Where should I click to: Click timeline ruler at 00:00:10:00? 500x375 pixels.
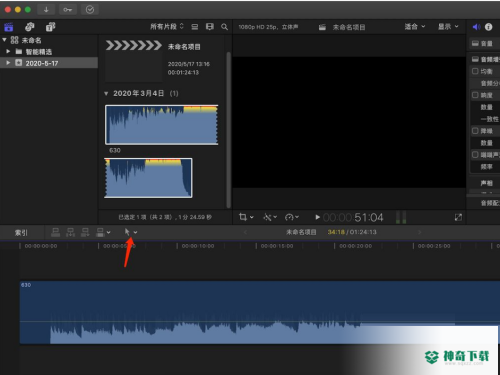(198, 246)
